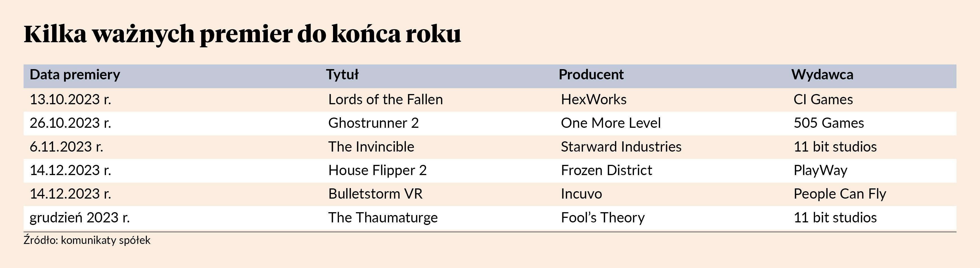Select the 505 Games publisher
The height and width of the screenshot is (268, 980).
(829, 123)
